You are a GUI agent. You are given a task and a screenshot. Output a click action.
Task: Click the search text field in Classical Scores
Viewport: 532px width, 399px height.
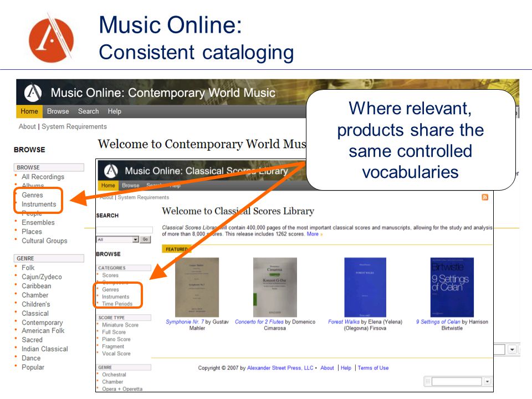[124, 229]
